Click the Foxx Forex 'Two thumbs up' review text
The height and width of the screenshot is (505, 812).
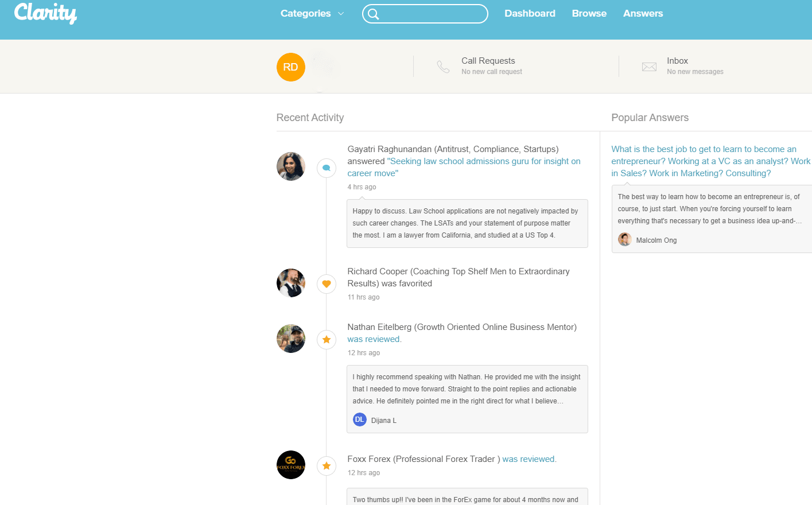[x=465, y=500]
